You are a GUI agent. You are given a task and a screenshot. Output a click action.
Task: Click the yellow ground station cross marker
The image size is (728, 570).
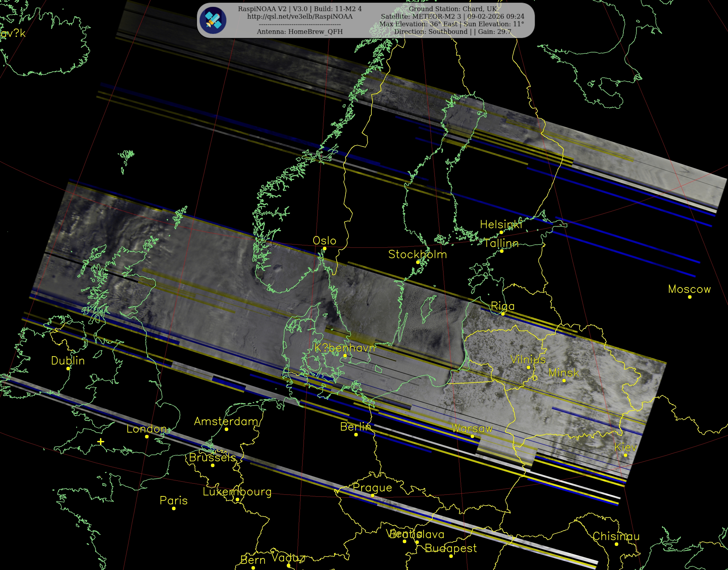coord(101,442)
